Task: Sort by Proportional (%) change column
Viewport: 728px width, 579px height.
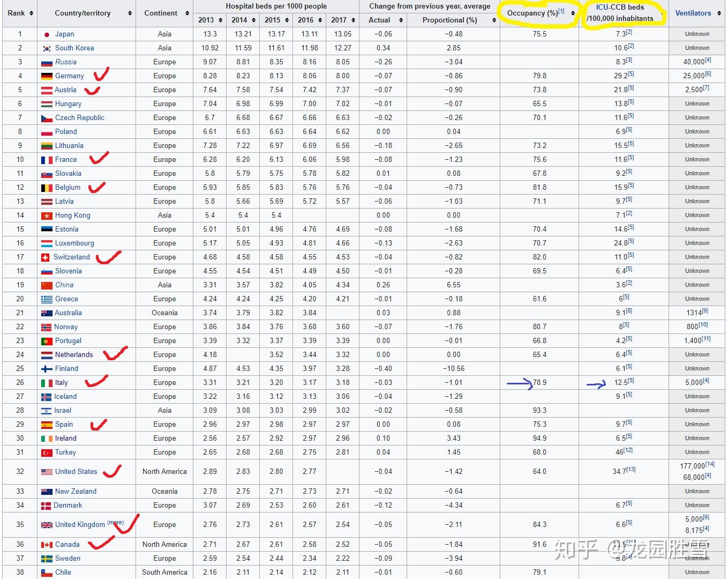Action: (x=494, y=20)
